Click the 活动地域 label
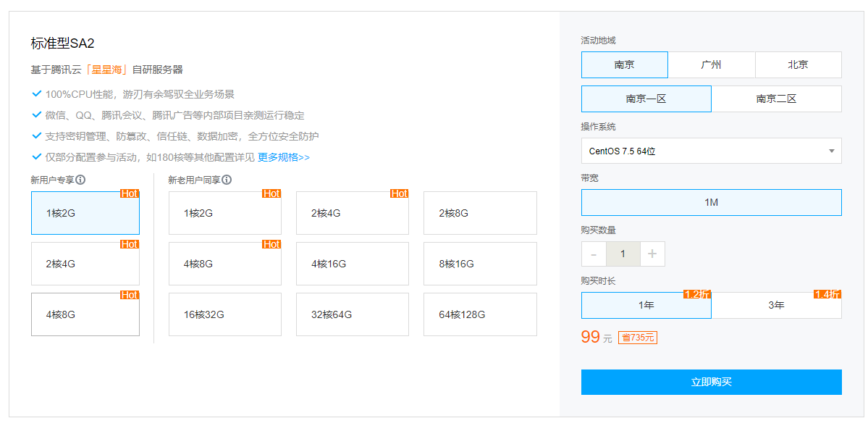 click(598, 40)
